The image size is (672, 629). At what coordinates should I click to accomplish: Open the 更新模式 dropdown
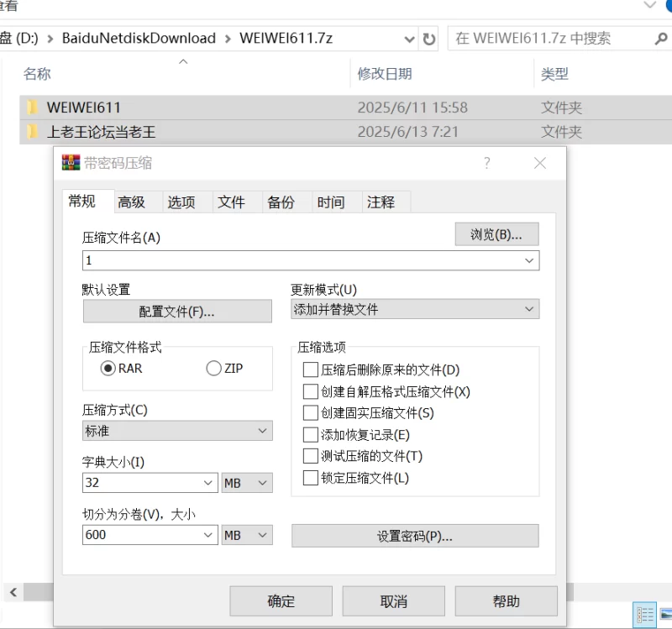[x=415, y=309]
